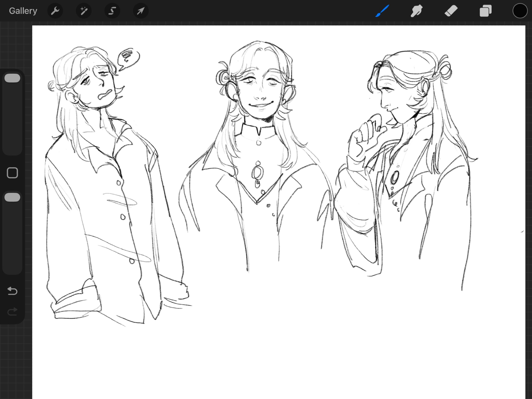Open the Actions wrench menu
532x399 pixels.
click(55, 11)
